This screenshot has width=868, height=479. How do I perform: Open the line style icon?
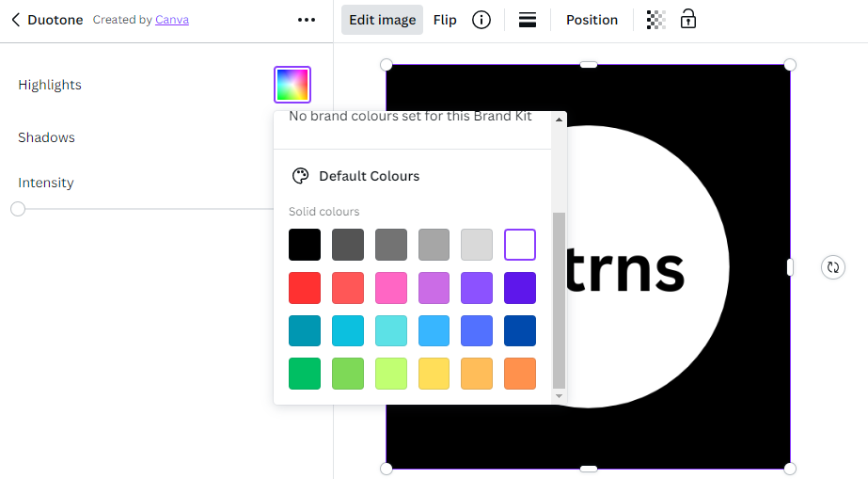[x=527, y=20]
